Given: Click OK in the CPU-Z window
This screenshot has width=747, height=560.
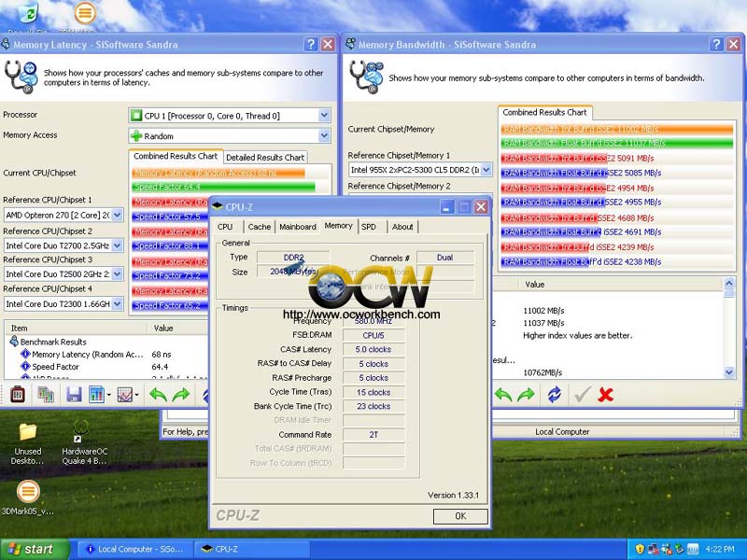Looking at the screenshot, I should [460, 516].
